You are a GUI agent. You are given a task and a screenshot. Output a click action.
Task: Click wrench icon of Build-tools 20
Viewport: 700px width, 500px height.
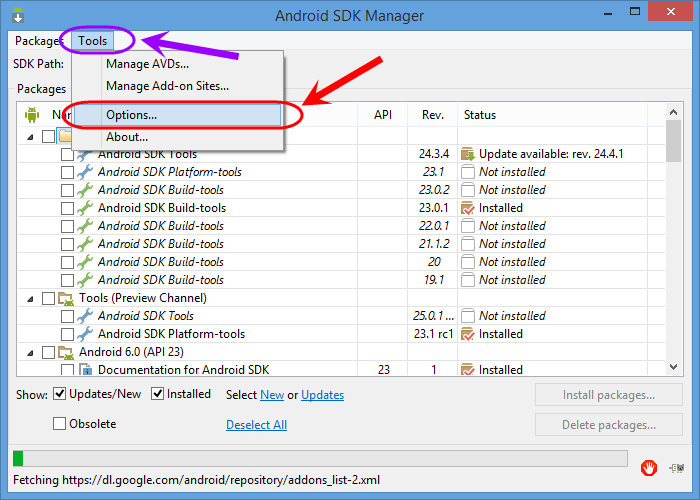(85, 262)
